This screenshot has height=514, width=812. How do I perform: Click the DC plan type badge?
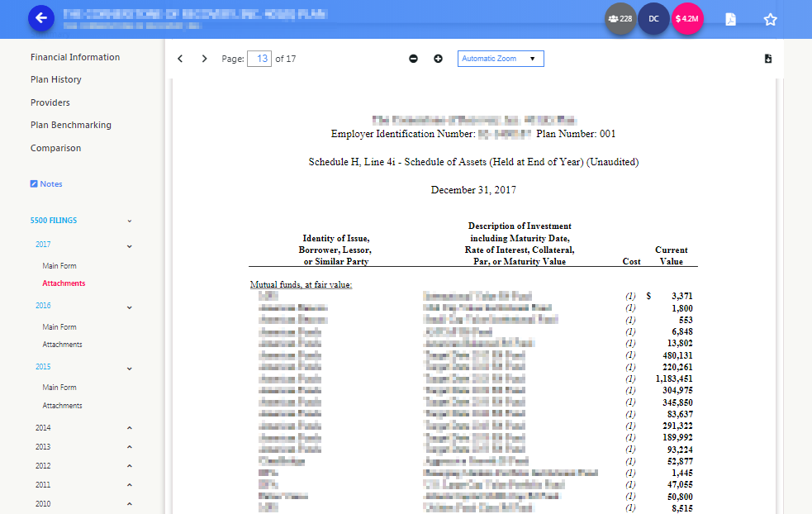tap(653, 18)
